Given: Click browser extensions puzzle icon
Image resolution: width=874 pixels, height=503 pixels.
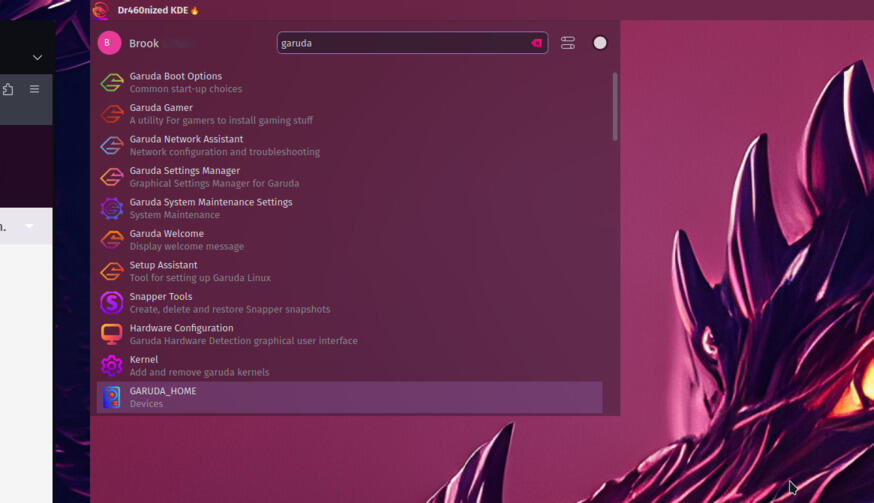Looking at the screenshot, I should 8,89.
